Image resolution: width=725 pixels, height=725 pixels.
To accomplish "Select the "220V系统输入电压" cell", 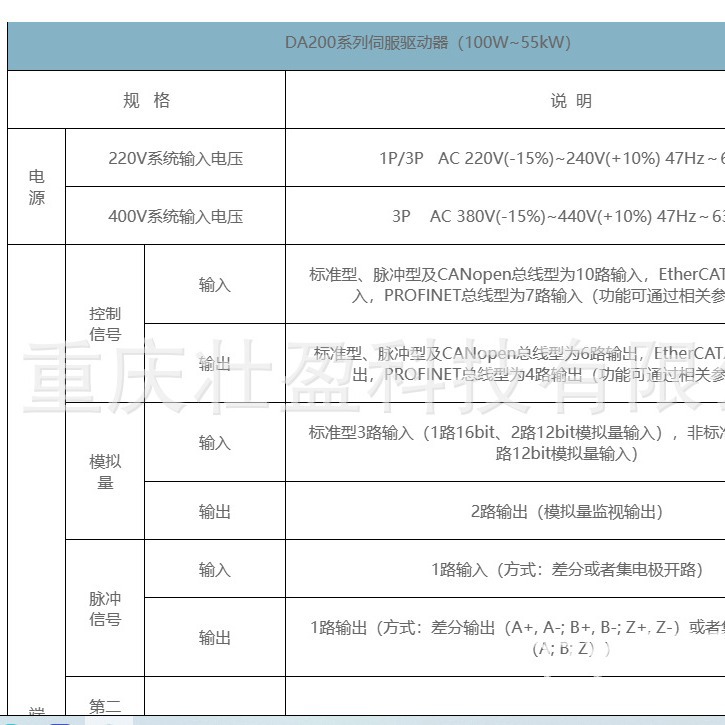I will 176,158.
